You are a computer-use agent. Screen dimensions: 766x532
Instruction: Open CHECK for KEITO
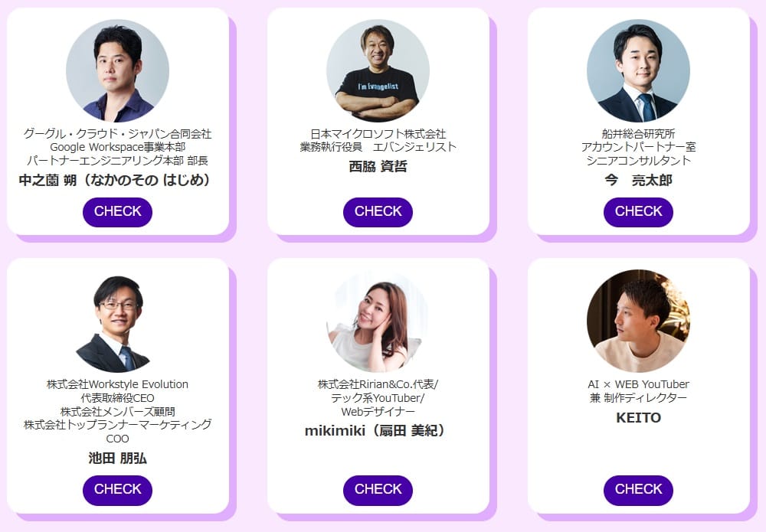tap(638, 490)
